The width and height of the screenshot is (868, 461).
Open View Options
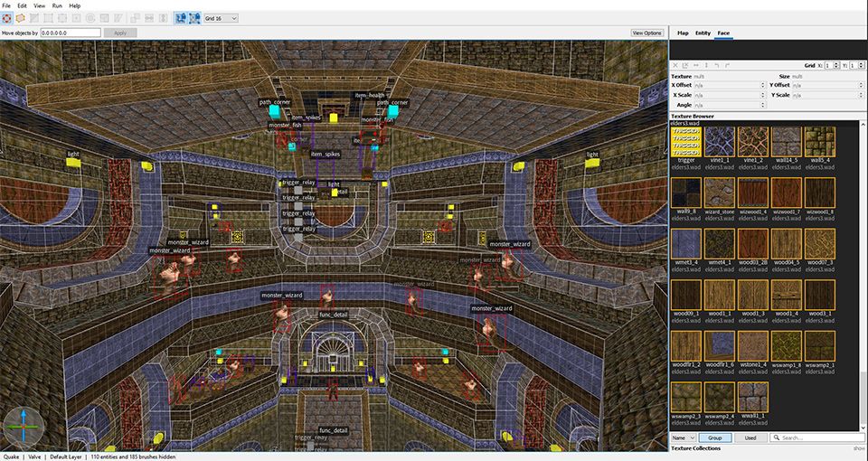pos(646,33)
